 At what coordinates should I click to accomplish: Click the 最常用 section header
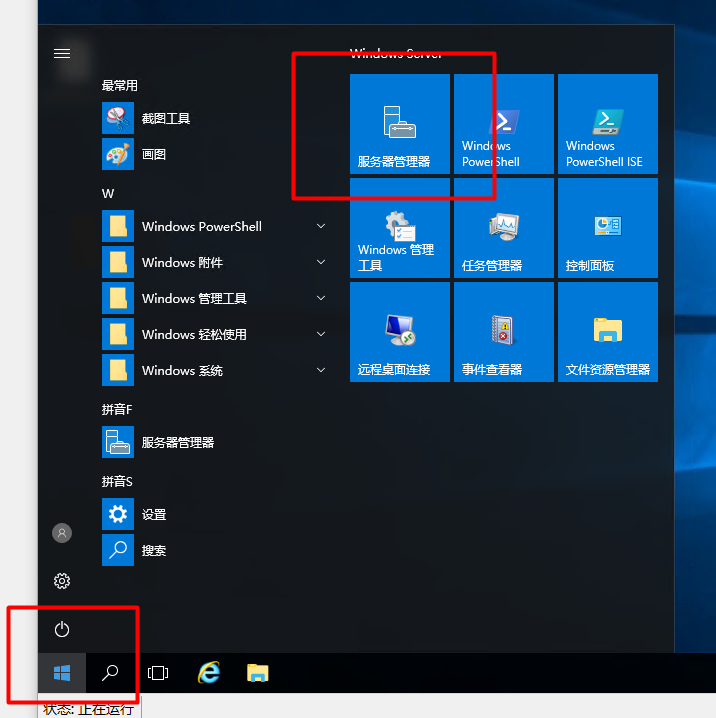(x=120, y=86)
